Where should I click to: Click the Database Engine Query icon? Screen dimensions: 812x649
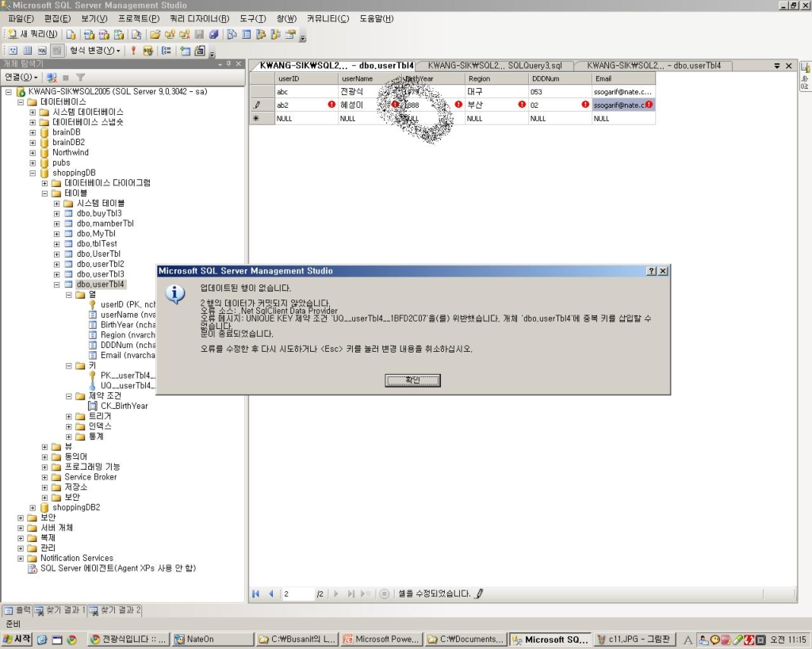coord(71,35)
